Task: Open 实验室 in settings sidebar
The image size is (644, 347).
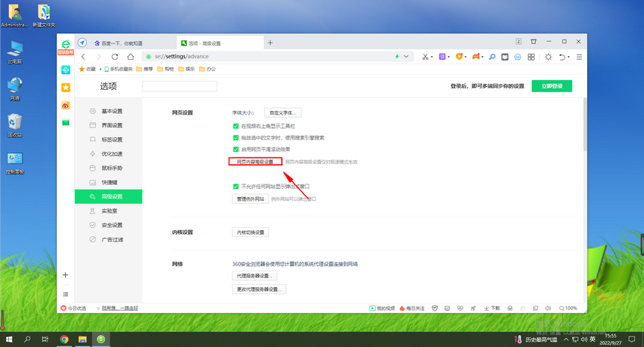Action: pyautogui.click(x=109, y=211)
